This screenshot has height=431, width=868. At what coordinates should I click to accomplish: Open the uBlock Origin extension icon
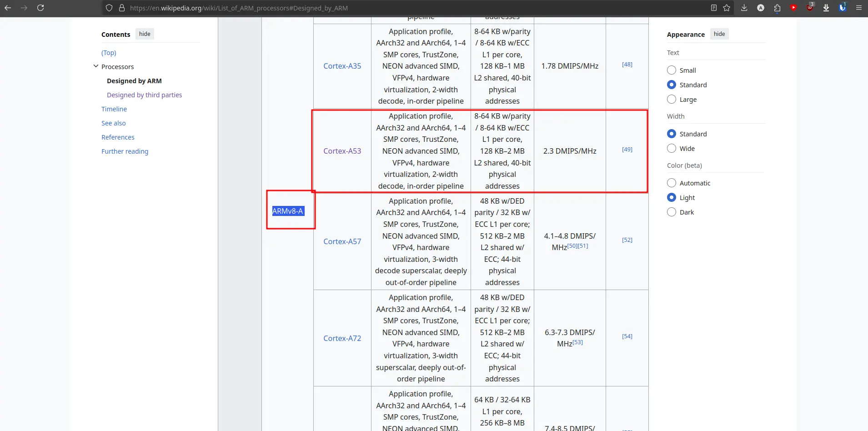810,8
